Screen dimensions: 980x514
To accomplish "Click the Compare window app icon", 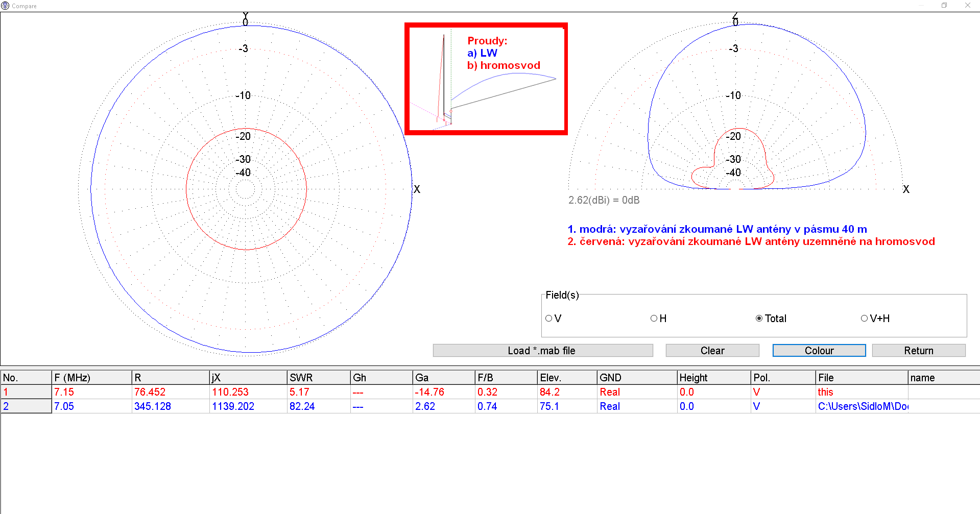I will pyautogui.click(x=5, y=6).
